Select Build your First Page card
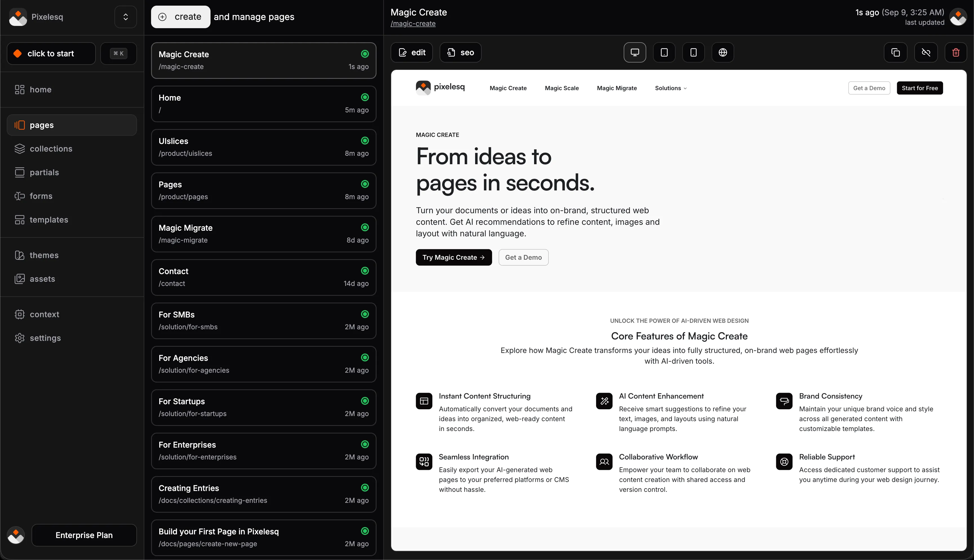 [264, 538]
